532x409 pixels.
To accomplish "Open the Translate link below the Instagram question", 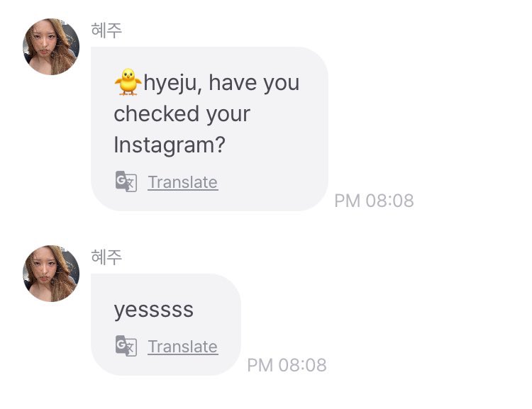I will pyautogui.click(x=182, y=182).
